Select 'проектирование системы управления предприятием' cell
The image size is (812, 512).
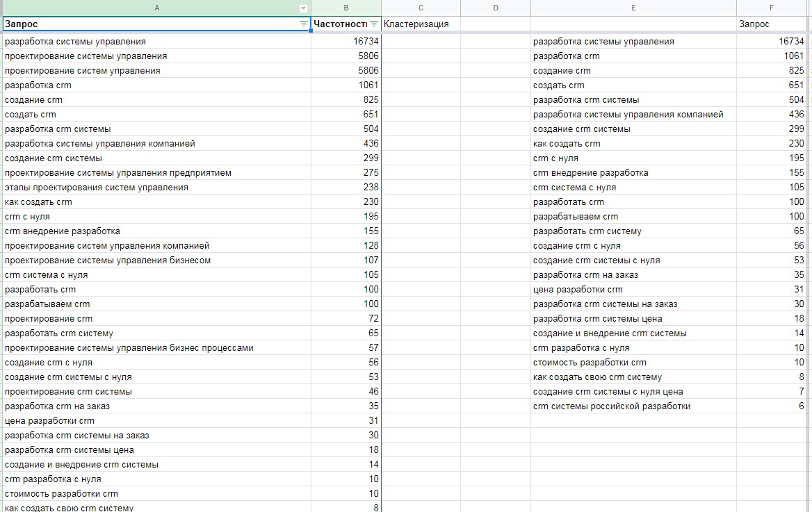click(x=157, y=172)
